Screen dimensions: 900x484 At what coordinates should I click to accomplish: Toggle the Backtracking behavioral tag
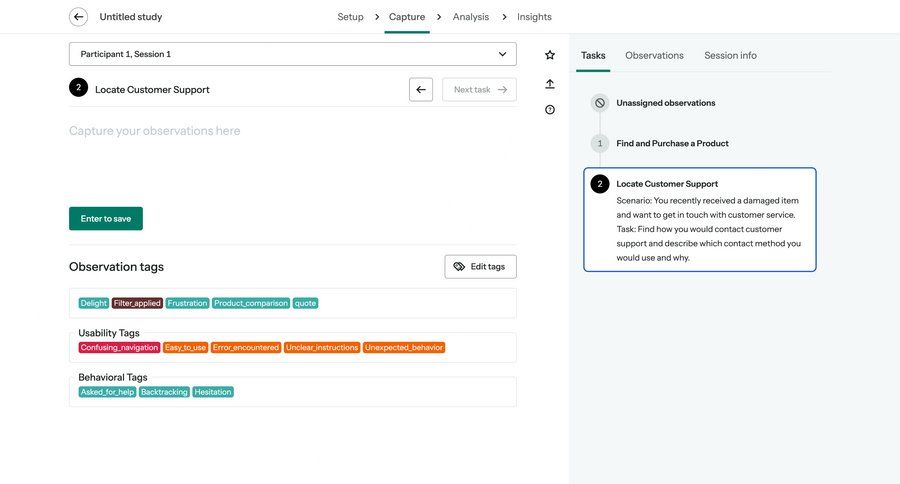point(164,392)
